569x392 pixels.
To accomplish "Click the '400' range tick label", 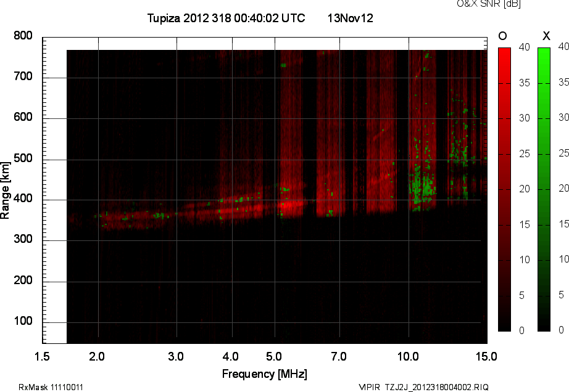I will pos(23,200).
